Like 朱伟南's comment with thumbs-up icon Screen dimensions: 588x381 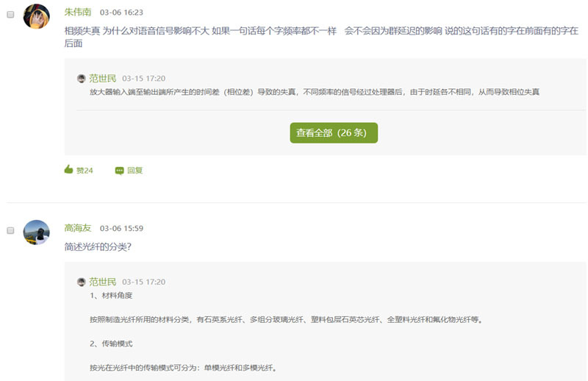(x=69, y=170)
